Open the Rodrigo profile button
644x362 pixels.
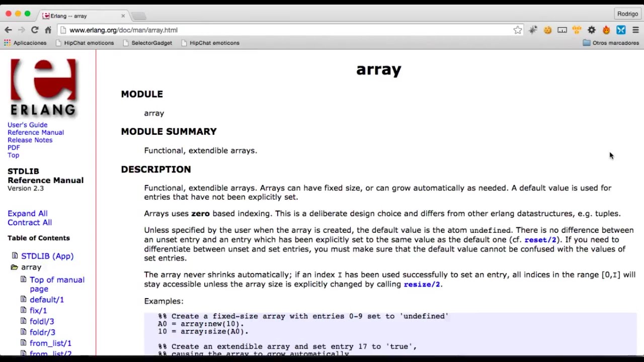coord(627,14)
